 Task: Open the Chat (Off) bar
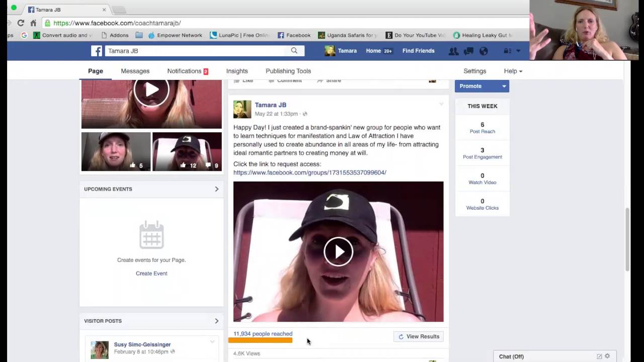pyautogui.click(x=554, y=356)
